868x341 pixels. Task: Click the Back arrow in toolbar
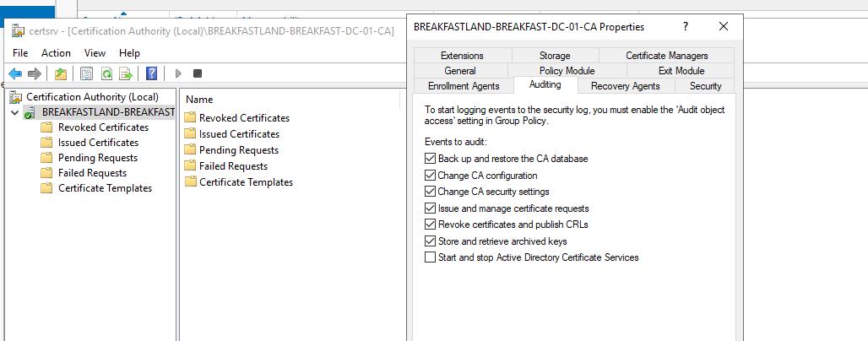(15, 73)
